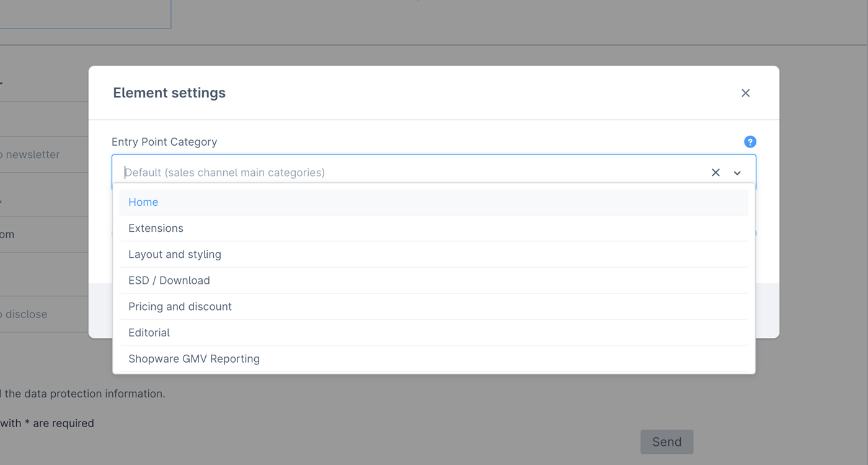This screenshot has height=465, width=868.
Task: Select Home from the category list
Action: (143, 202)
